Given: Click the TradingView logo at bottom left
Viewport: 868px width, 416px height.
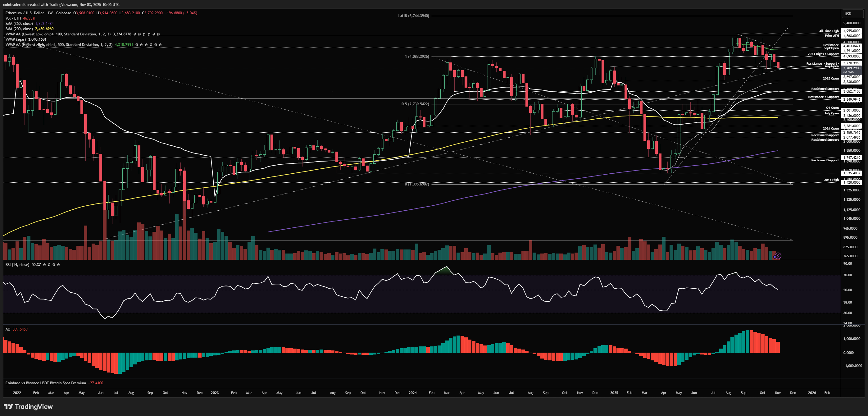Looking at the screenshot, I should pyautogui.click(x=28, y=407).
